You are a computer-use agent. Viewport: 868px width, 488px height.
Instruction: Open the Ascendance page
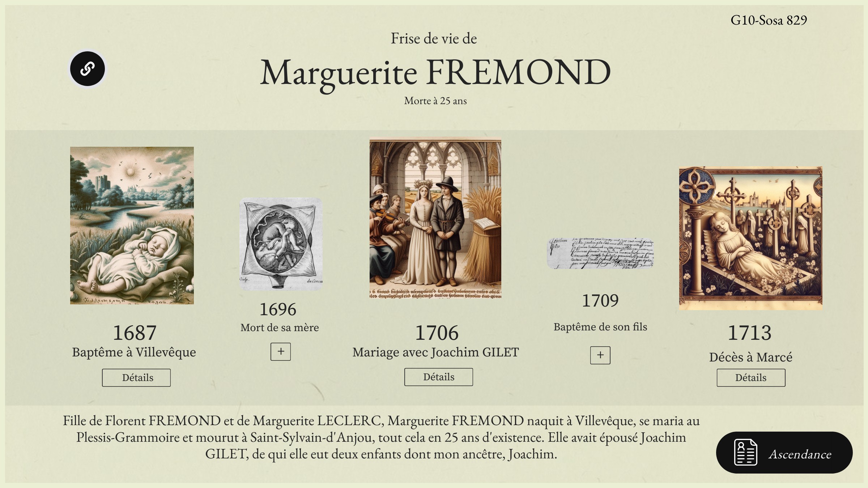799,454
